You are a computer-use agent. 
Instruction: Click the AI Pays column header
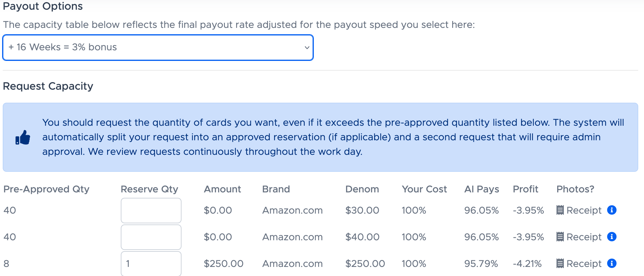point(481,189)
